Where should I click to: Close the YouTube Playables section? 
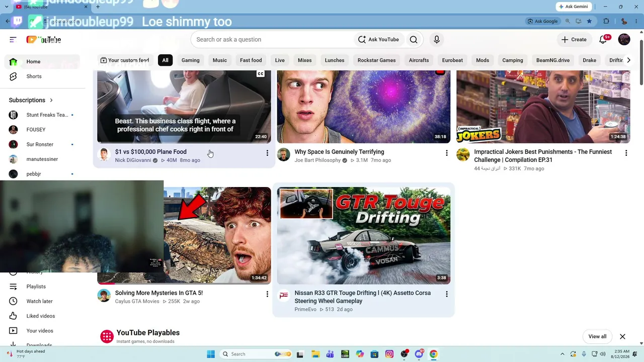pos(622,336)
